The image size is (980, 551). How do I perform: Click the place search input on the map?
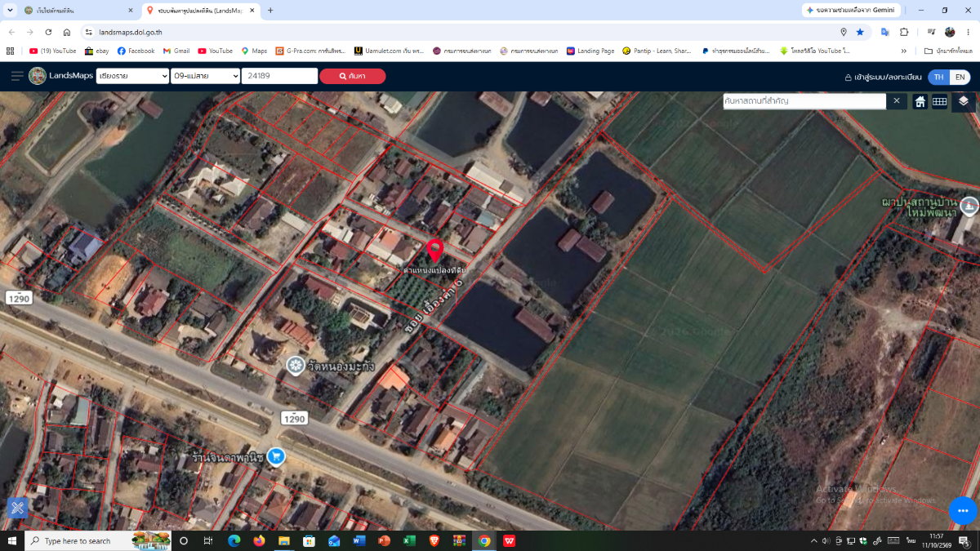coord(804,101)
